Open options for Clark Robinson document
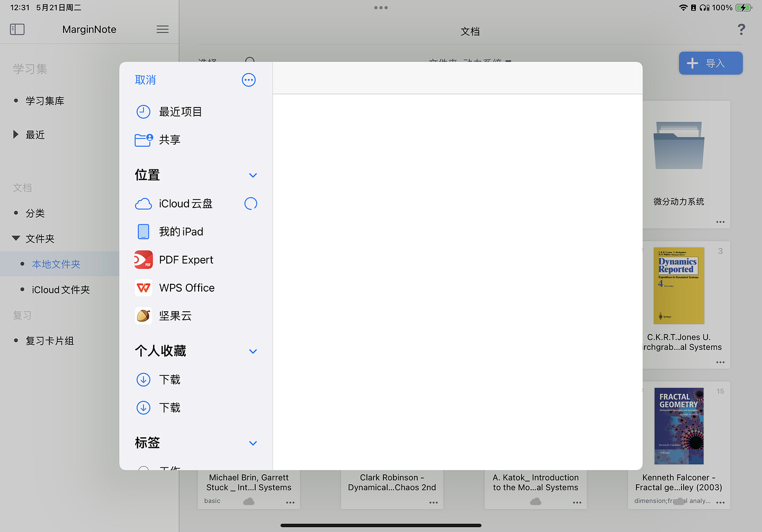Image resolution: width=762 pixels, height=532 pixels. (x=434, y=502)
